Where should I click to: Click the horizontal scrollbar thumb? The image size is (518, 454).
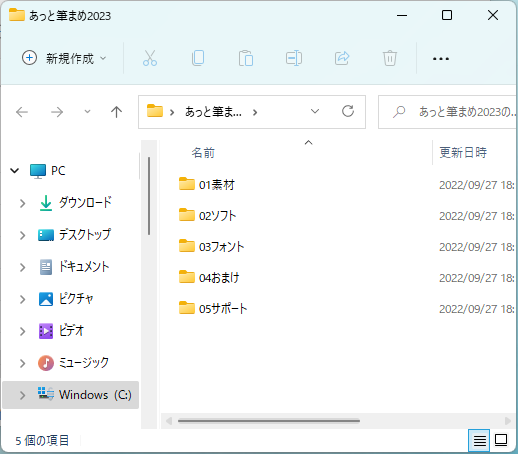tap(269, 421)
